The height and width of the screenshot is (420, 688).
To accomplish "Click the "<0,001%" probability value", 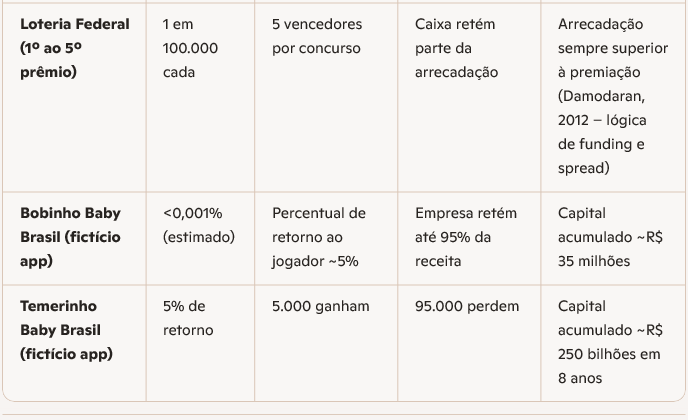I will coord(192,213).
